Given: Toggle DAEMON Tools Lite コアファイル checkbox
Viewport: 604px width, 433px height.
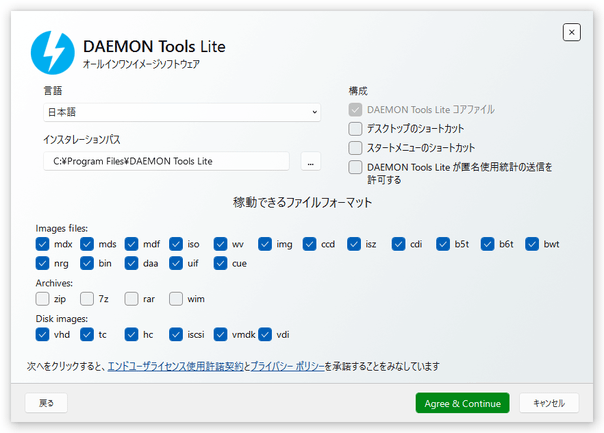Looking at the screenshot, I should tap(355, 109).
